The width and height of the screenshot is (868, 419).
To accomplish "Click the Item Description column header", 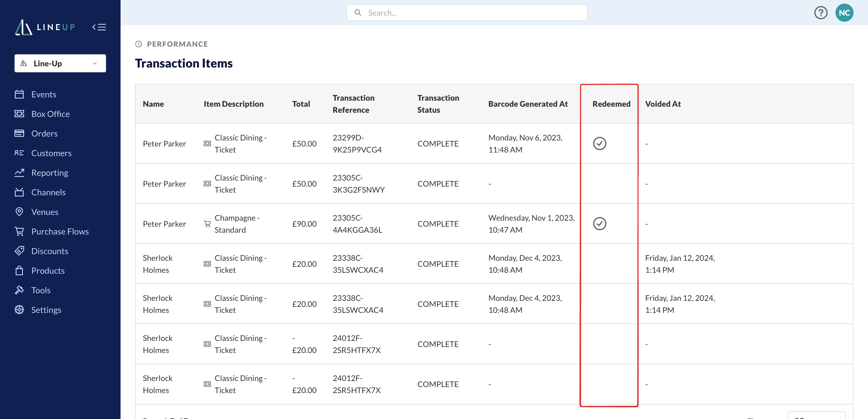I will pyautogui.click(x=234, y=103).
